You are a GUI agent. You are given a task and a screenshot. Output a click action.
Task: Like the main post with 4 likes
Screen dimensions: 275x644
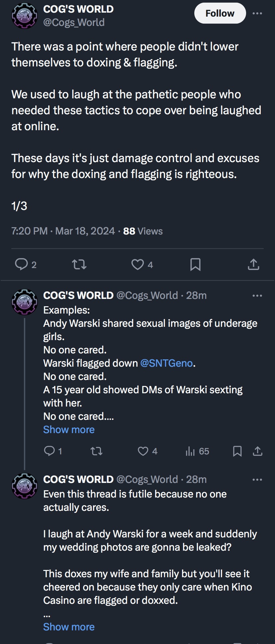[138, 264]
